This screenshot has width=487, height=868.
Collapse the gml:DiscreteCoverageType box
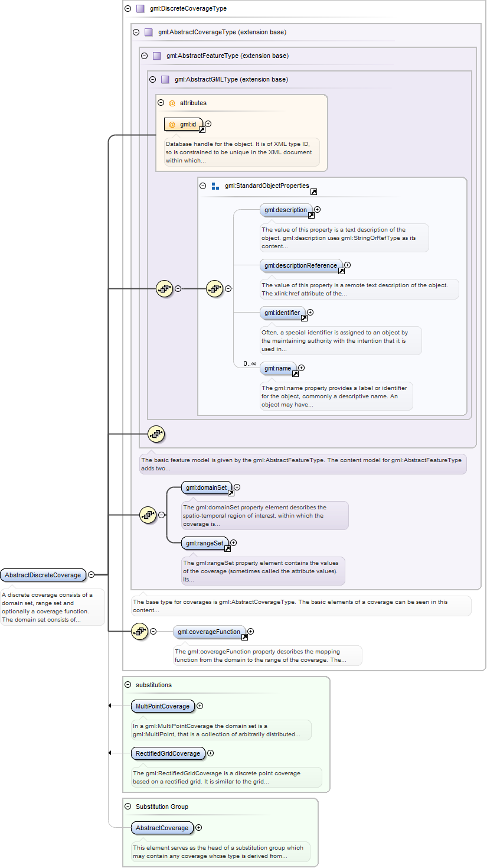(128, 9)
